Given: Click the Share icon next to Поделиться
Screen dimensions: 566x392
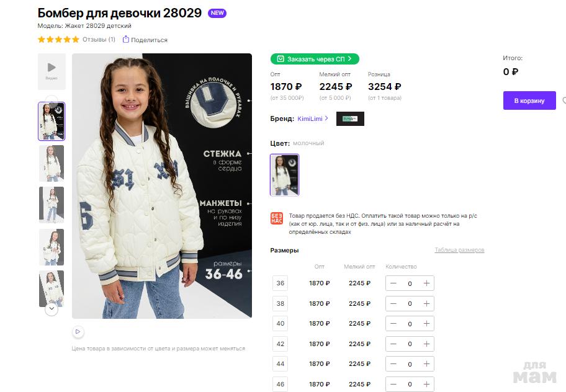Looking at the screenshot, I should (x=125, y=39).
